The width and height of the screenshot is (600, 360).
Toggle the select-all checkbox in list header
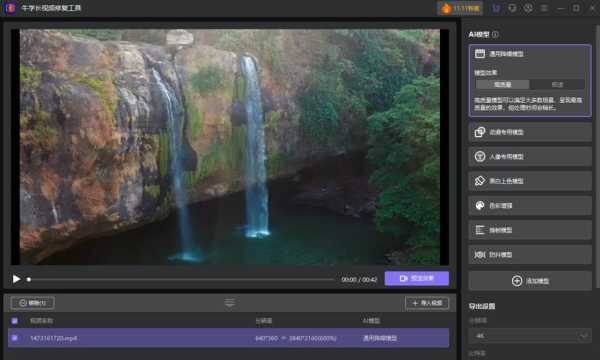(x=15, y=321)
